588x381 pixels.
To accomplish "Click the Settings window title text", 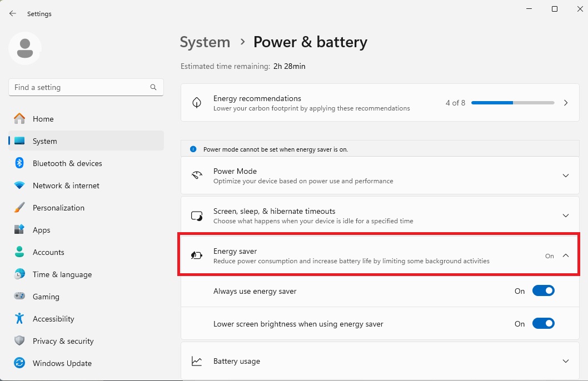I will 39,14.
